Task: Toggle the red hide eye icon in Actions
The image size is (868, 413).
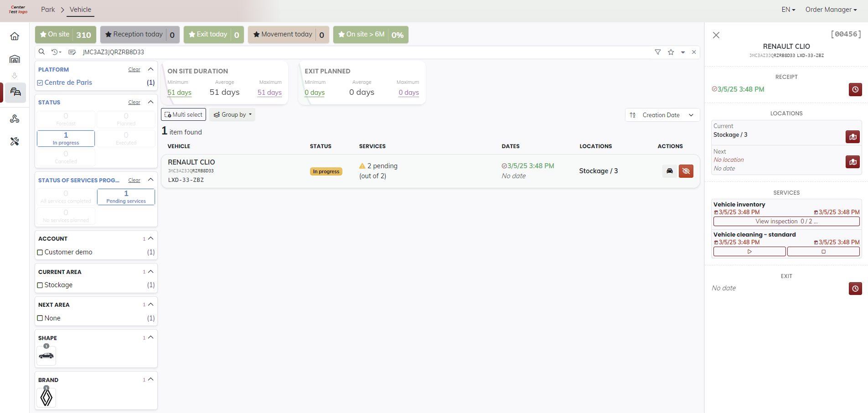Action: pos(686,171)
